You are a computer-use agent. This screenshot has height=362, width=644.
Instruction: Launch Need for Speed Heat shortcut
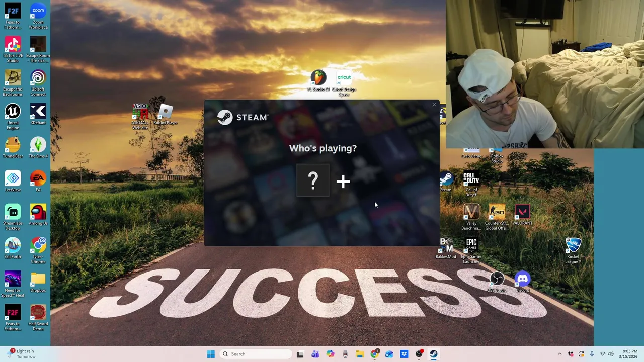[13, 284]
